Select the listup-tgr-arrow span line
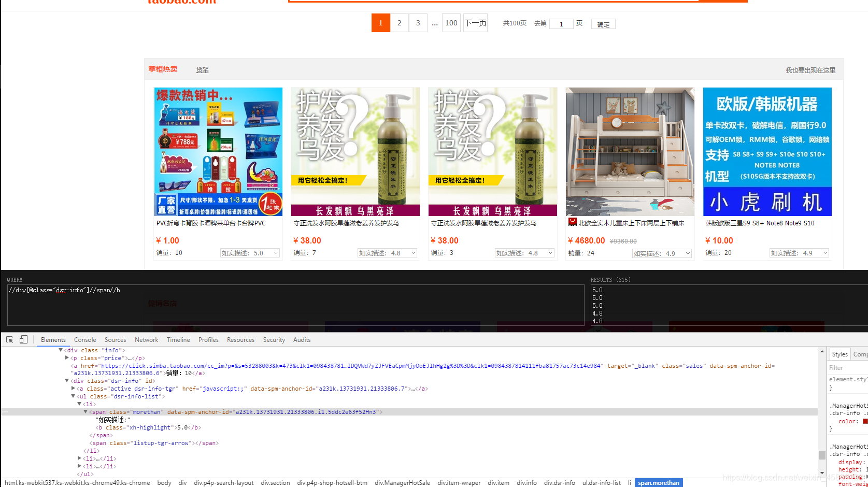This screenshot has width=868, height=487. [154, 443]
